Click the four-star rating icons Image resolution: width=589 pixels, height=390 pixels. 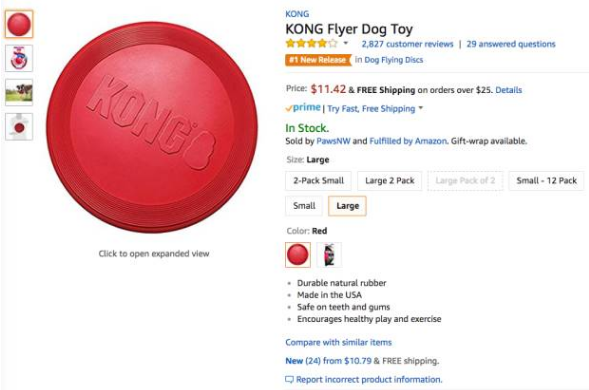(311, 44)
